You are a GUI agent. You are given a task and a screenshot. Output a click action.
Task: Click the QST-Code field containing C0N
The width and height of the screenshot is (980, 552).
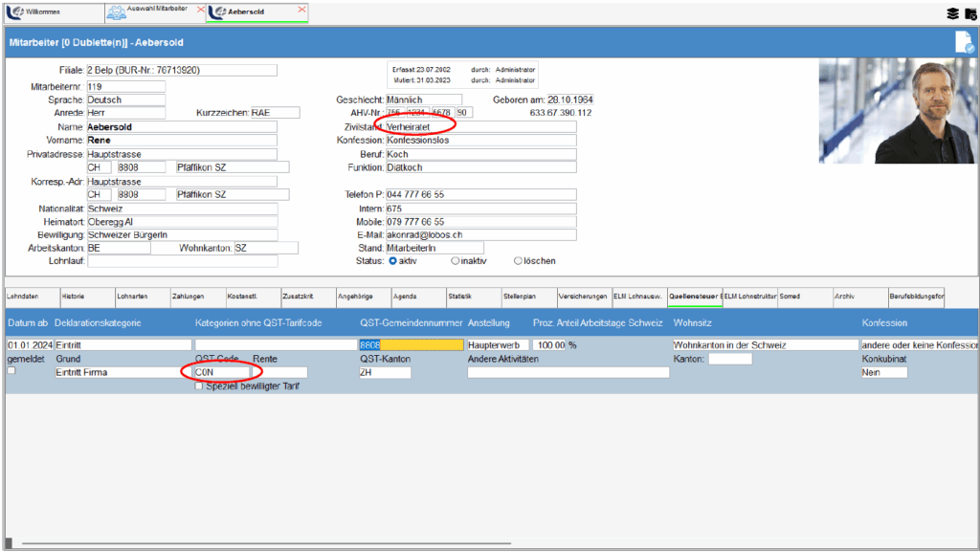pos(220,372)
